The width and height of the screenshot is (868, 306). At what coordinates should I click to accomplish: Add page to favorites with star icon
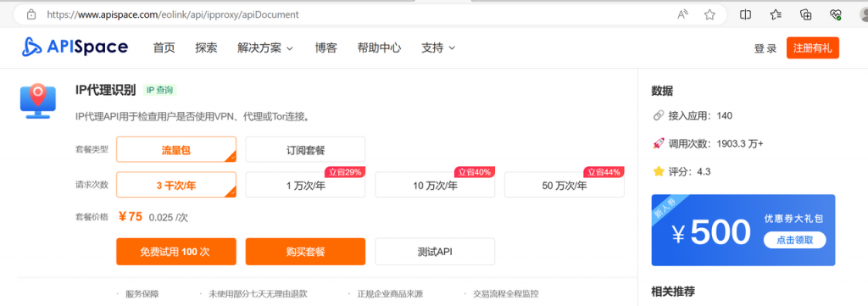coord(709,15)
